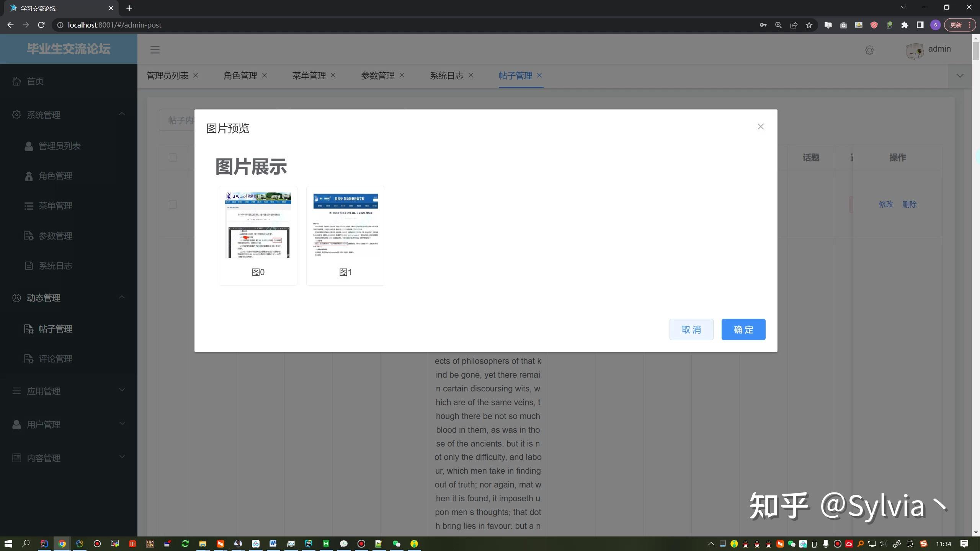Open 评论管理 via its sidebar icon
This screenshot has height=551, width=980.
[29, 359]
